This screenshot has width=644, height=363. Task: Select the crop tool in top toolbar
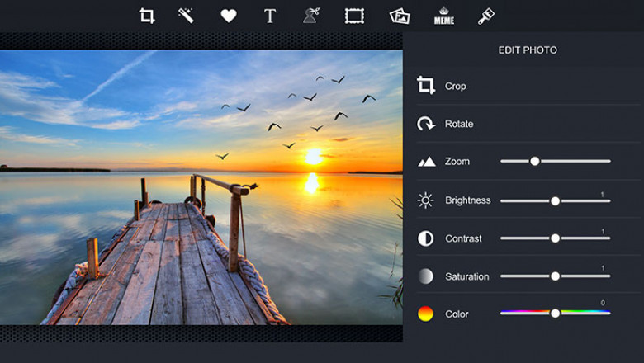pyautogui.click(x=147, y=16)
